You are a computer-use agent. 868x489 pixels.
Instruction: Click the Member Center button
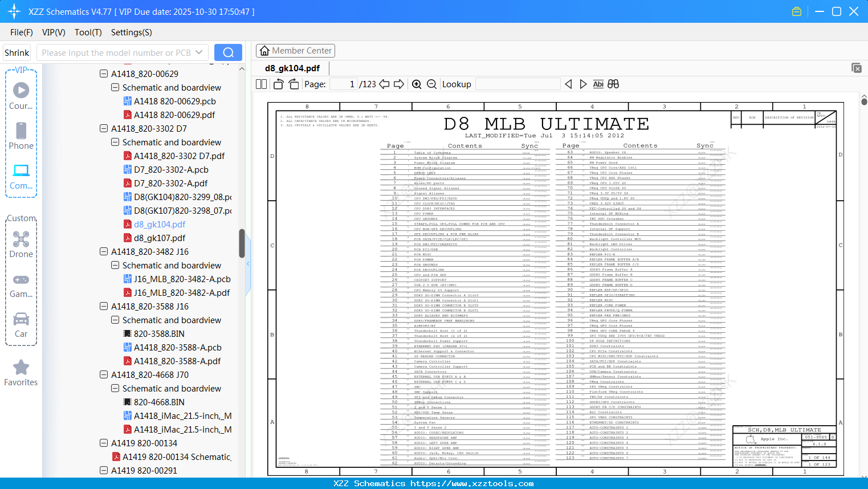coord(295,51)
